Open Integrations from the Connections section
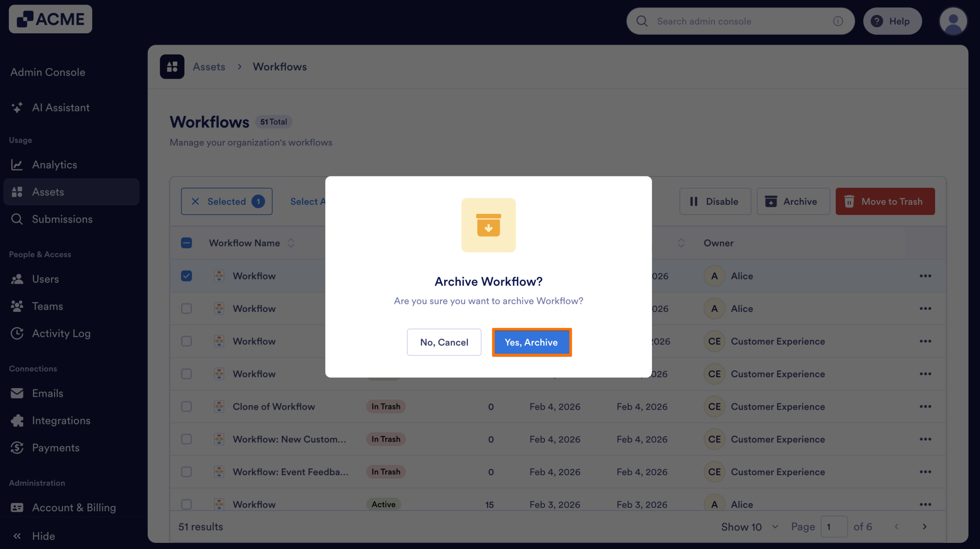 61,420
